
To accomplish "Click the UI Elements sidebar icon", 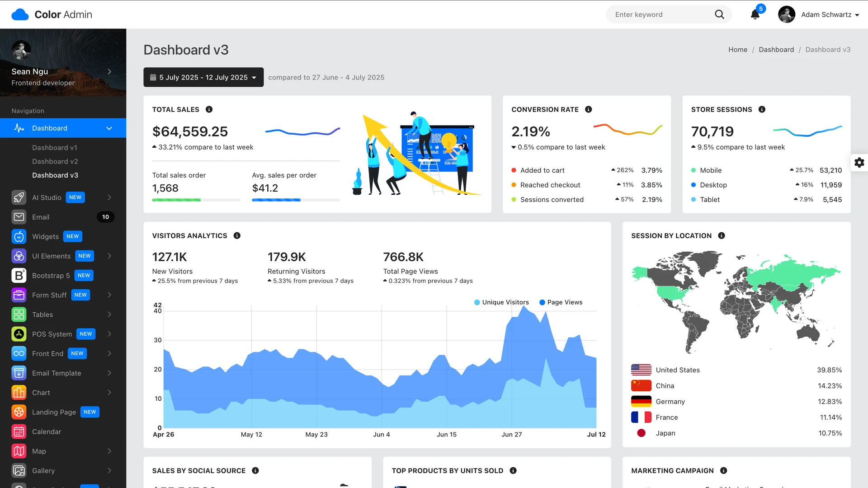I will [x=19, y=256].
